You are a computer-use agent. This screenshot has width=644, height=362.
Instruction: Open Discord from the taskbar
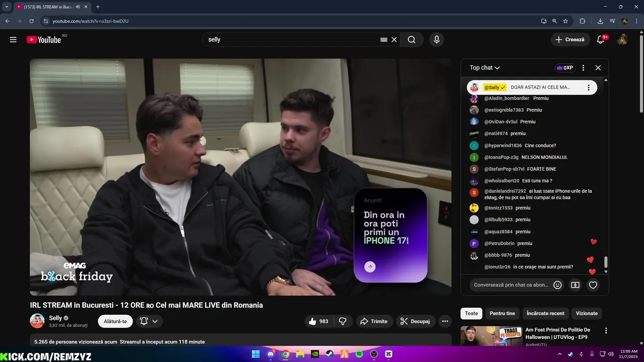click(271, 354)
